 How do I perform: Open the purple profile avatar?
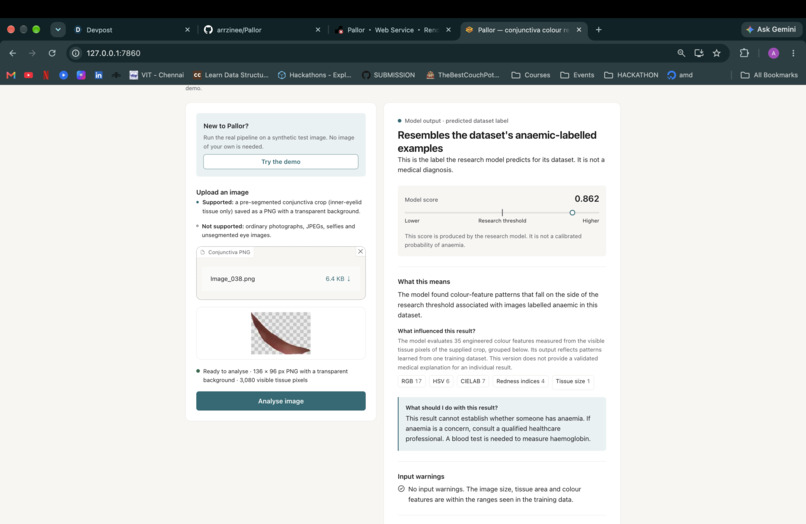(773, 53)
